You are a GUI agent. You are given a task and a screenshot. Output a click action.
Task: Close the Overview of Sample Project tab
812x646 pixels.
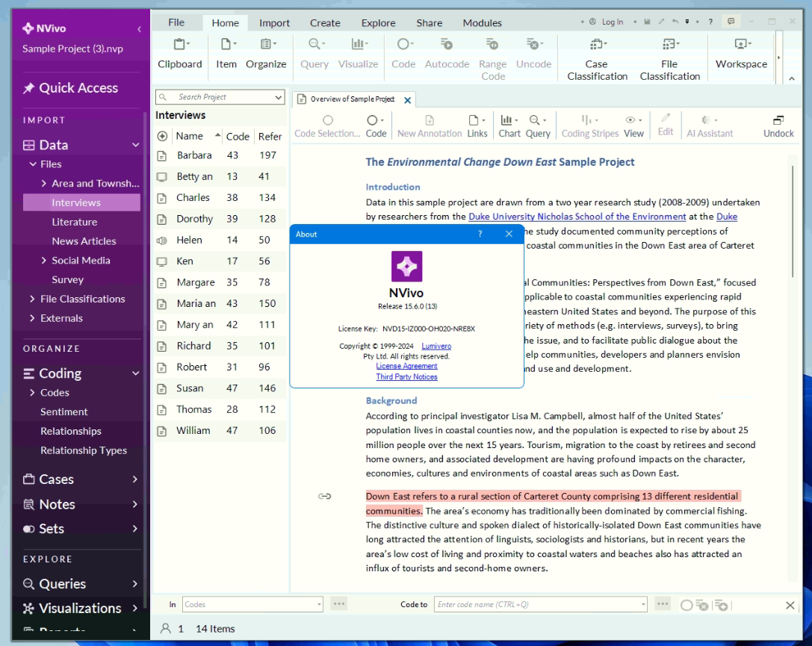pyautogui.click(x=408, y=100)
